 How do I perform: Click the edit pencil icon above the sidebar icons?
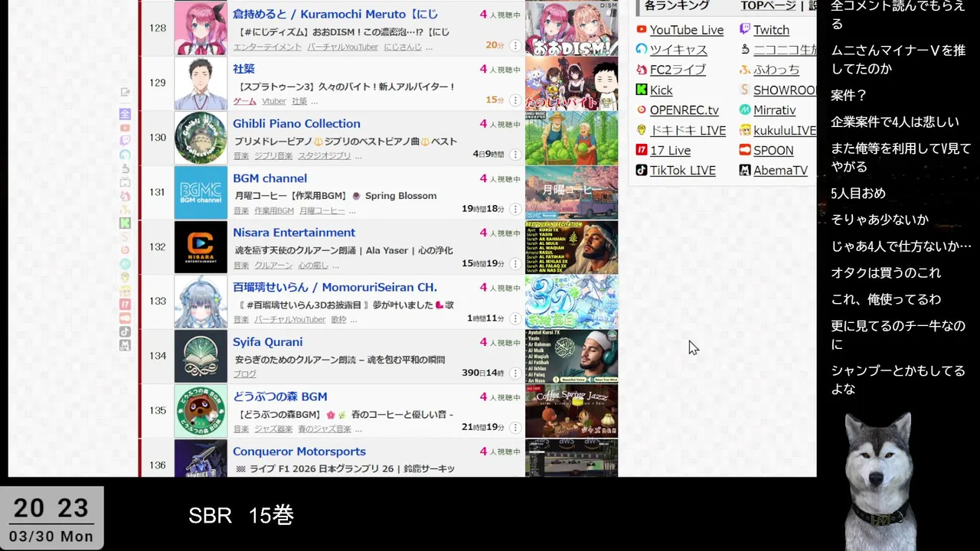pyautogui.click(x=125, y=92)
